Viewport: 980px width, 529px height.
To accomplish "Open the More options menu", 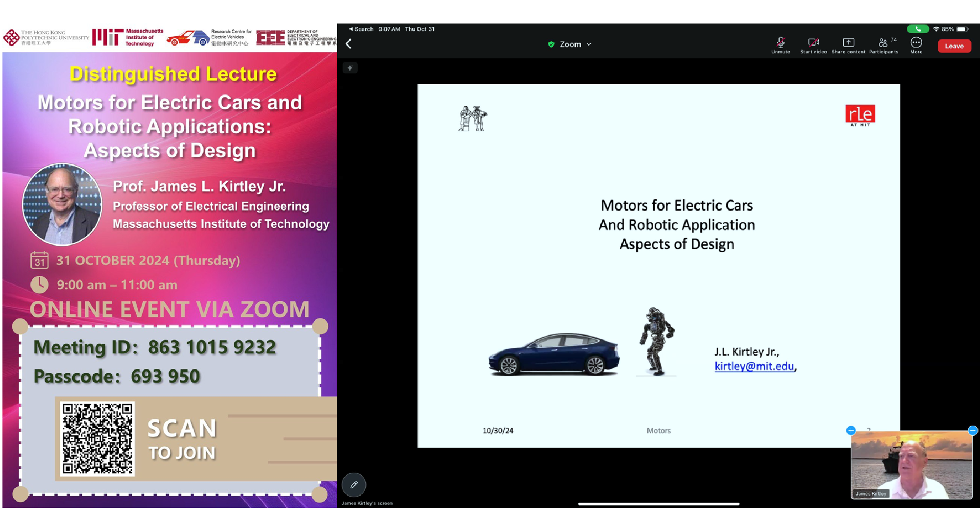I will (916, 45).
